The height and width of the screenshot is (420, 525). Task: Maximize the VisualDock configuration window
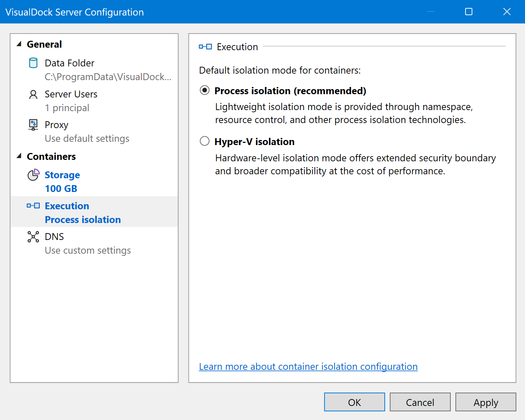pos(468,12)
